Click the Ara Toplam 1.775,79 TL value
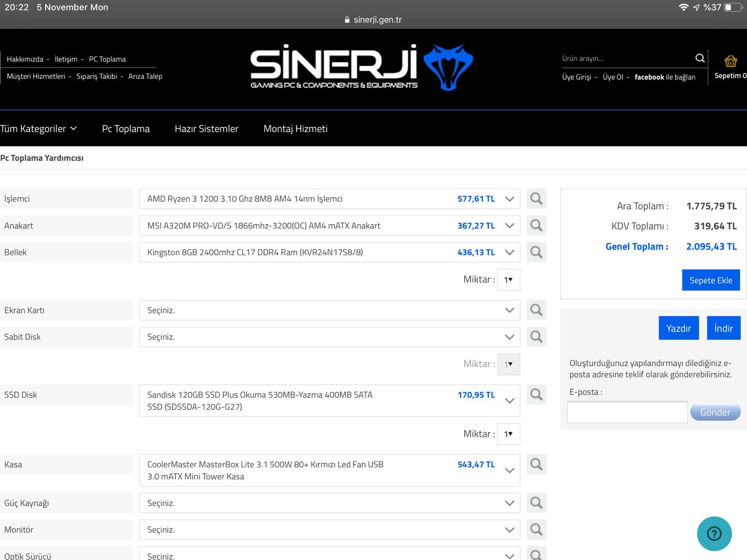747x560 pixels. pyautogui.click(x=711, y=206)
